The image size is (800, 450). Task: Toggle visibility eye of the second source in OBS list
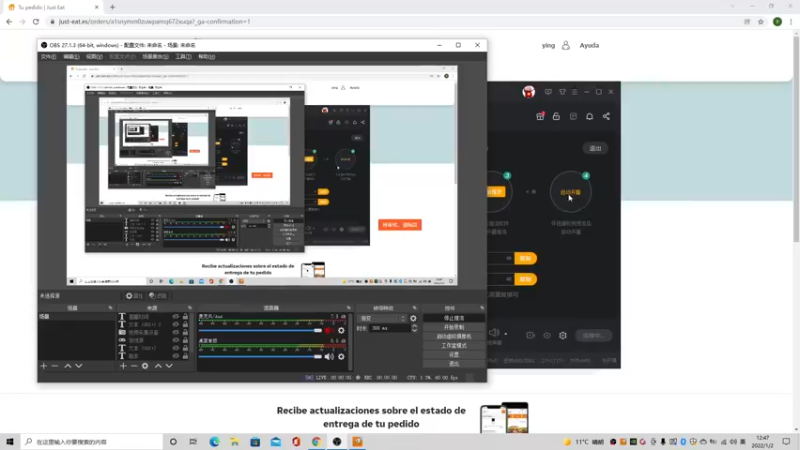[x=176, y=324]
